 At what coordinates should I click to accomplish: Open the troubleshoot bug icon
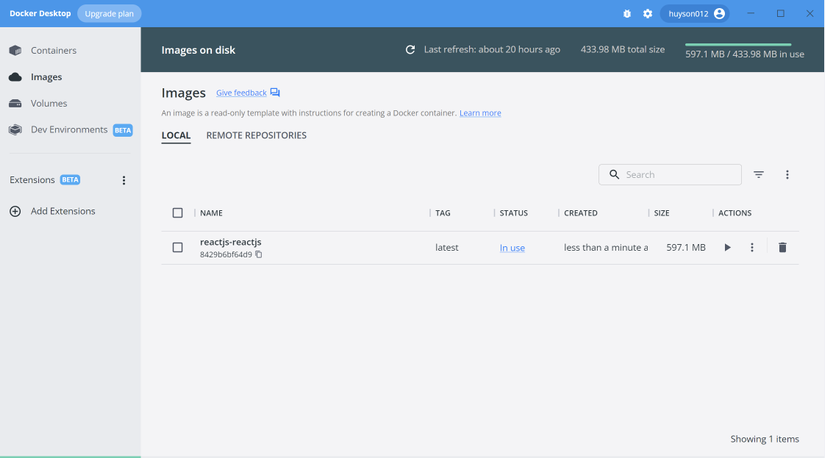pos(627,14)
